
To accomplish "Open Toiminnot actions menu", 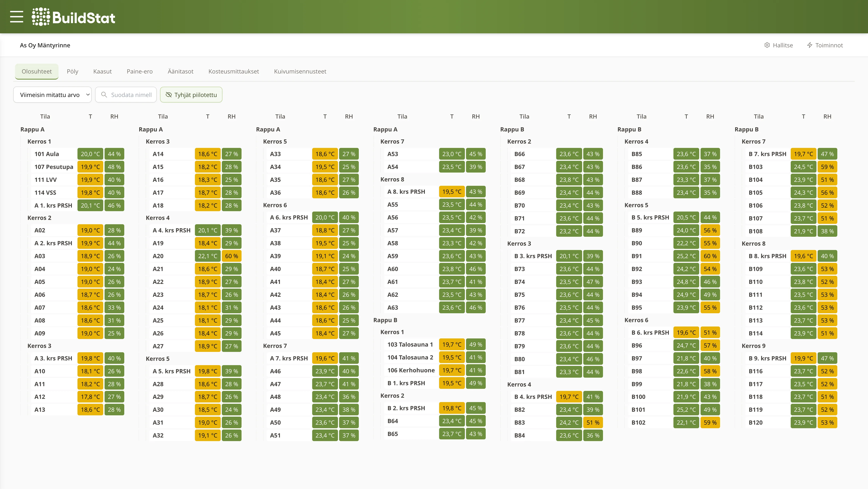I will (x=825, y=45).
